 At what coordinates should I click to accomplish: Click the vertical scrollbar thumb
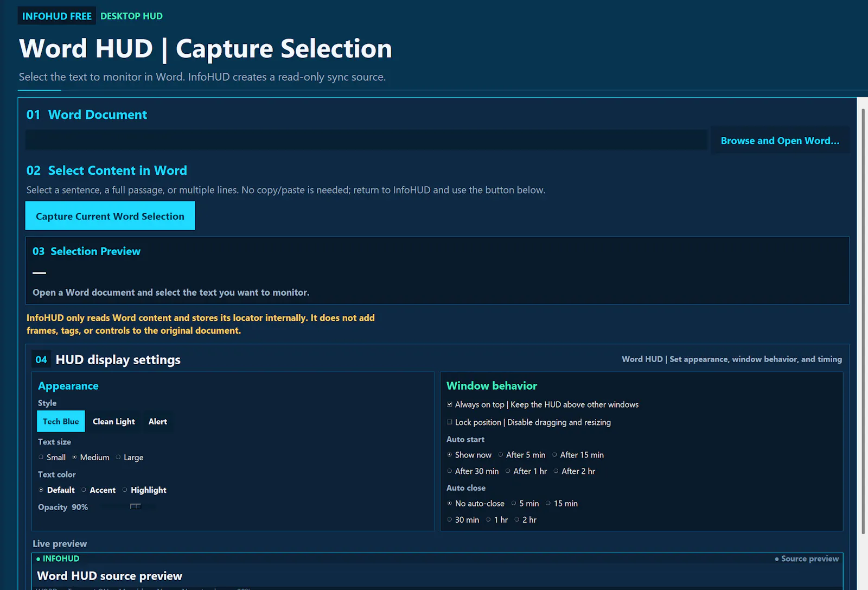[x=863, y=321]
